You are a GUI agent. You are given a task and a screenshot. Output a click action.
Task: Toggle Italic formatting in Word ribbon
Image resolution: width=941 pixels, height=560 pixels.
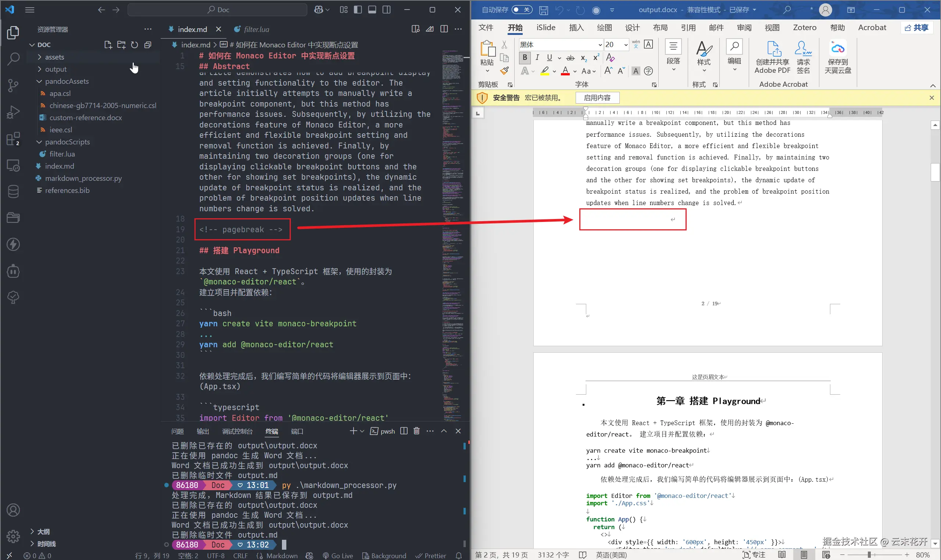click(537, 58)
